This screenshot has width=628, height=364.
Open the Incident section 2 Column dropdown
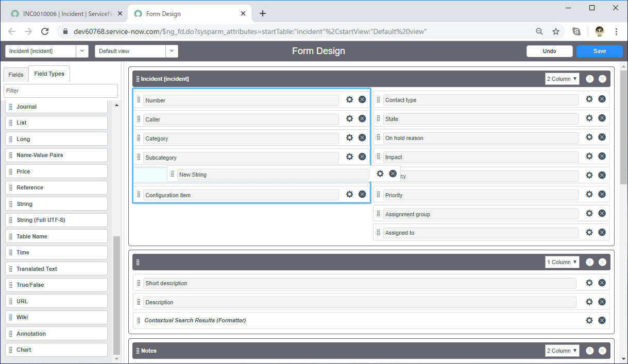(x=562, y=79)
